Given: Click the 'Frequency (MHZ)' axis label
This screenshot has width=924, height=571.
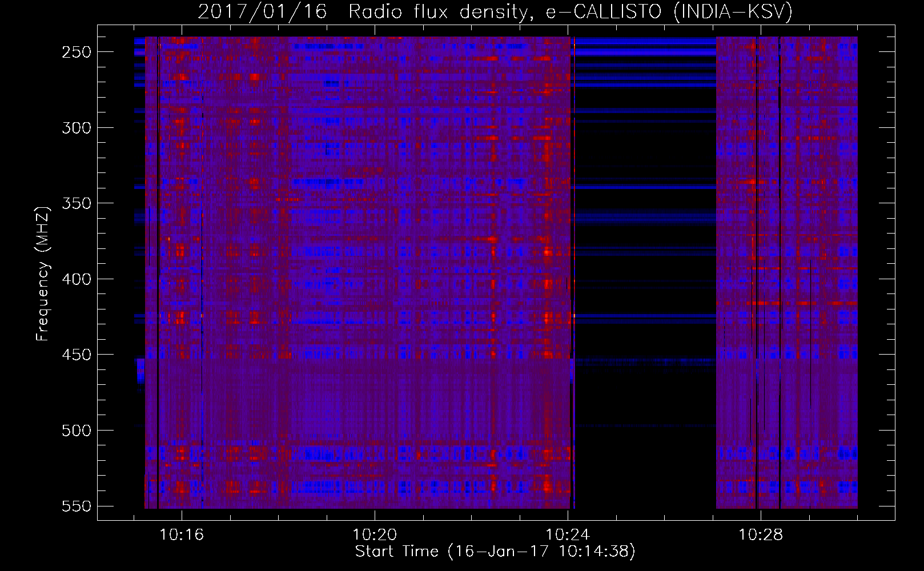Looking at the screenshot, I should (x=43, y=274).
